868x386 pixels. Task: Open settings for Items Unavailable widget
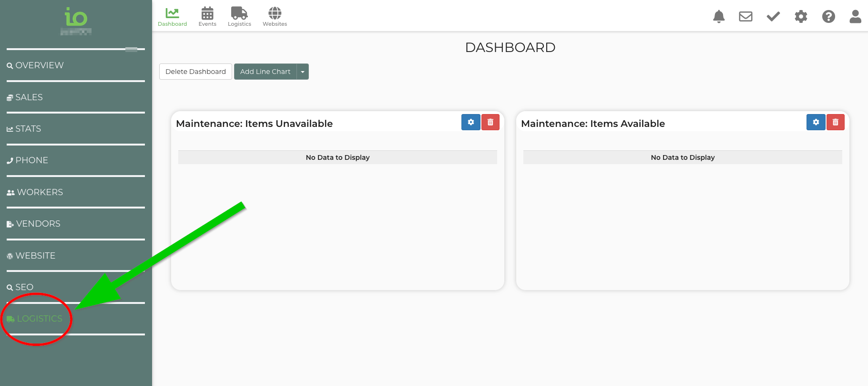[470, 122]
